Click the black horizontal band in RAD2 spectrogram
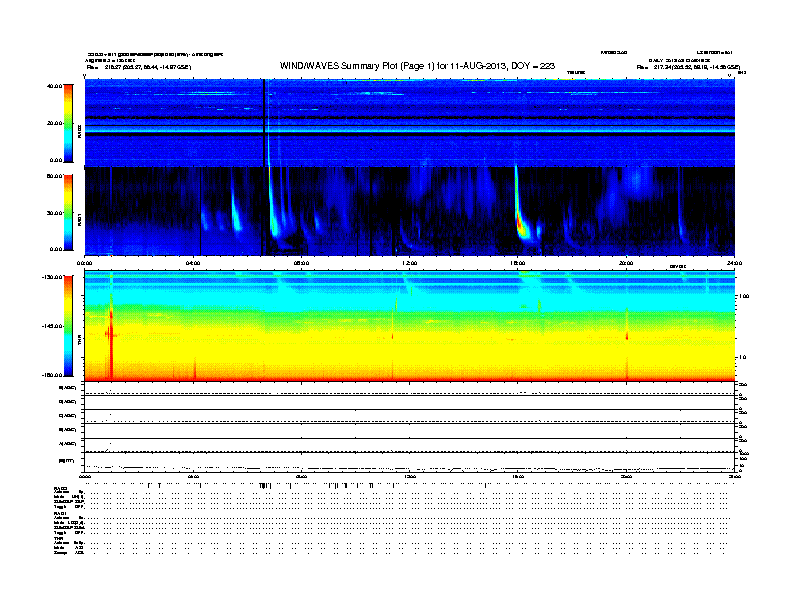 tap(410, 134)
